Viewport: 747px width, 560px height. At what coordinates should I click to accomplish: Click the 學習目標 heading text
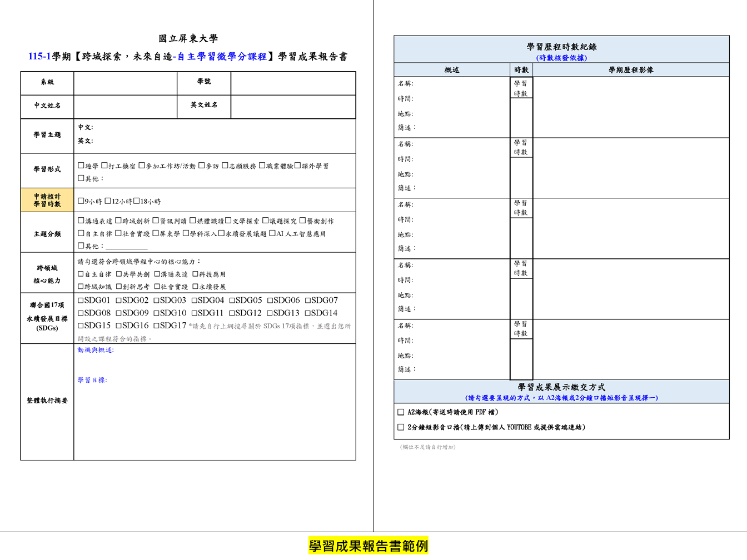click(92, 380)
